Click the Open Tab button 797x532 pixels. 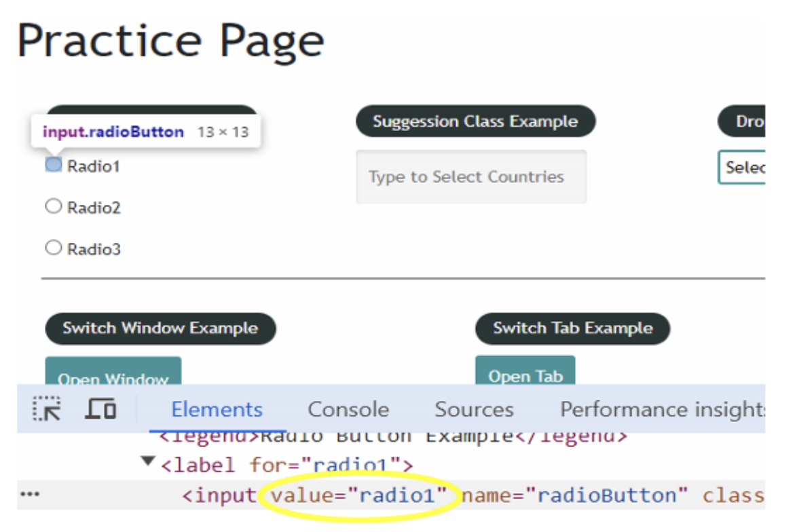coord(525,375)
